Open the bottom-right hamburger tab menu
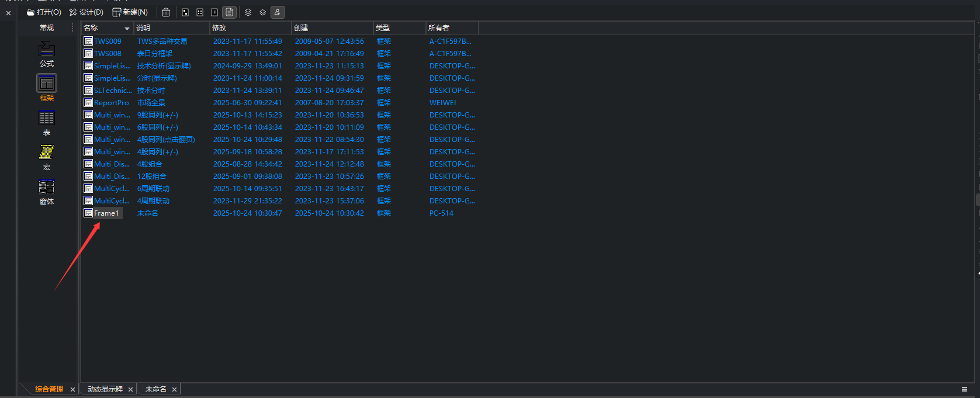Screen dimensions: 980x398 pos(964,389)
